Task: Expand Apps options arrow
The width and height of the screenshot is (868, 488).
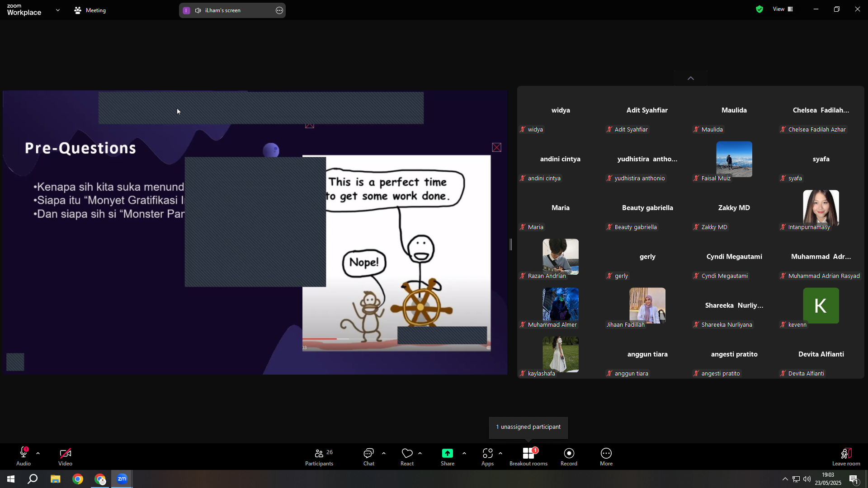Action: 500,453
